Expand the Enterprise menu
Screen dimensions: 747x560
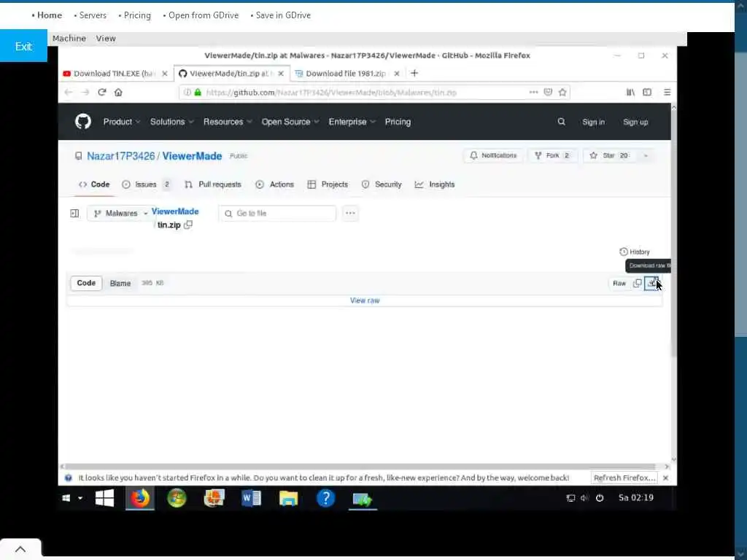click(x=352, y=122)
